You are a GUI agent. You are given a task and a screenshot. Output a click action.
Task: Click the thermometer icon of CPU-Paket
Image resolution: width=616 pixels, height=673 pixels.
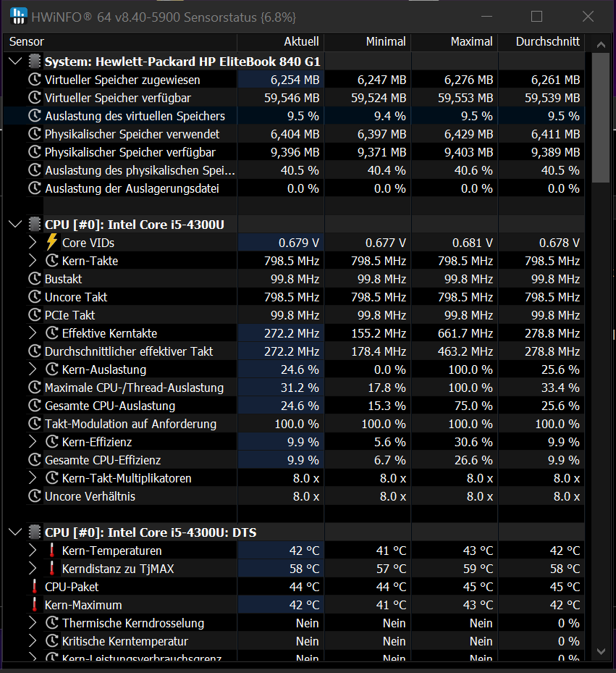[x=34, y=586]
